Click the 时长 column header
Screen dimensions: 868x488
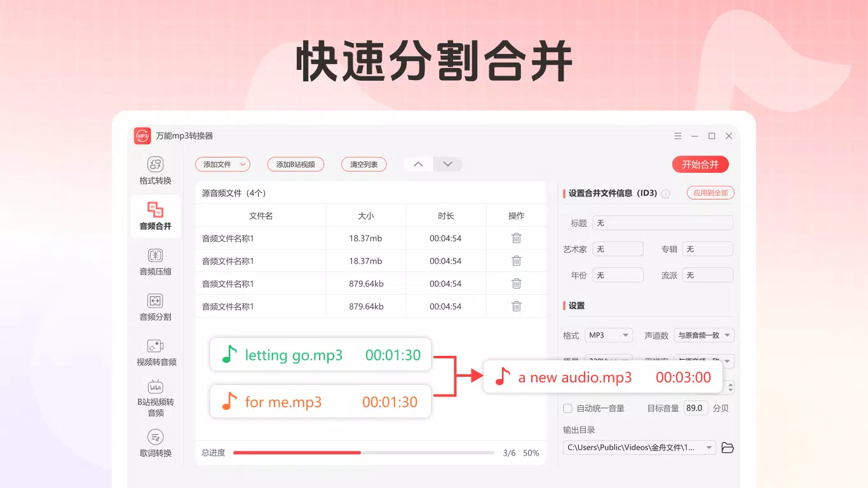[x=446, y=216]
